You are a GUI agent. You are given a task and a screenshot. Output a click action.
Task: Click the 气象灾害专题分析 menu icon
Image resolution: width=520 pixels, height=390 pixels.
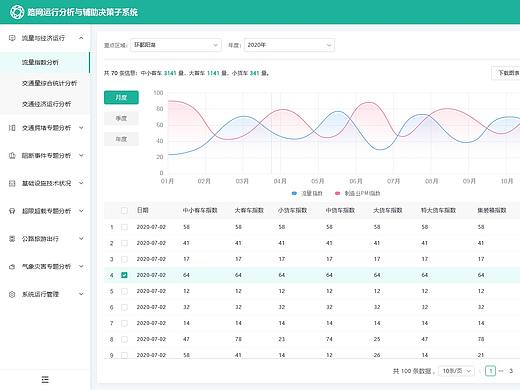click(x=12, y=267)
